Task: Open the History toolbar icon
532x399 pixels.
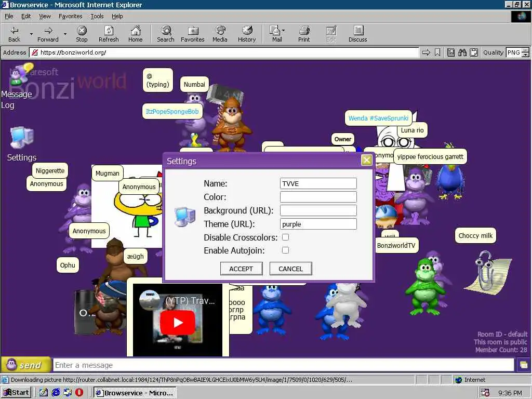Action: [247, 31]
